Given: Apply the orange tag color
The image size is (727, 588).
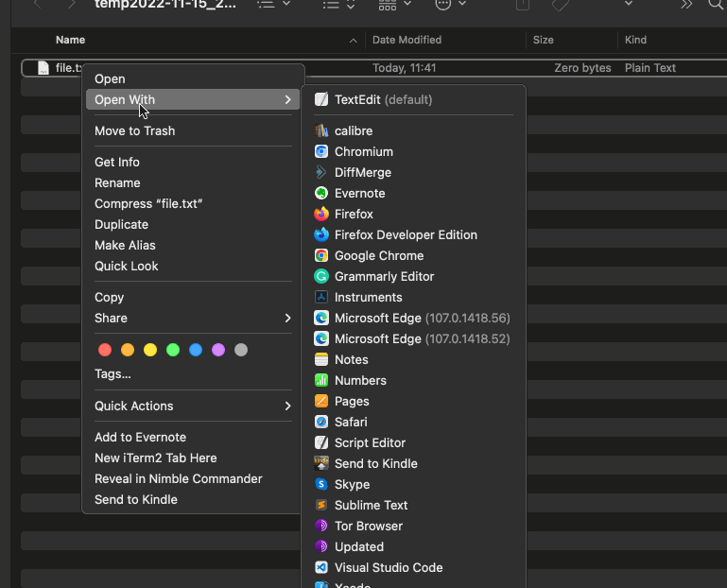Looking at the screenshot, I should pyautogui.click(x=128, y=350).
